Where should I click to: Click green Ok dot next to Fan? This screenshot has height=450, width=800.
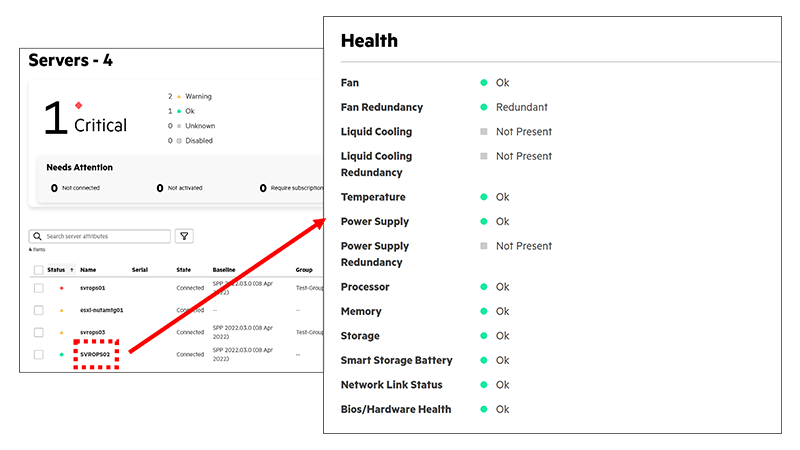click(484, 83)
